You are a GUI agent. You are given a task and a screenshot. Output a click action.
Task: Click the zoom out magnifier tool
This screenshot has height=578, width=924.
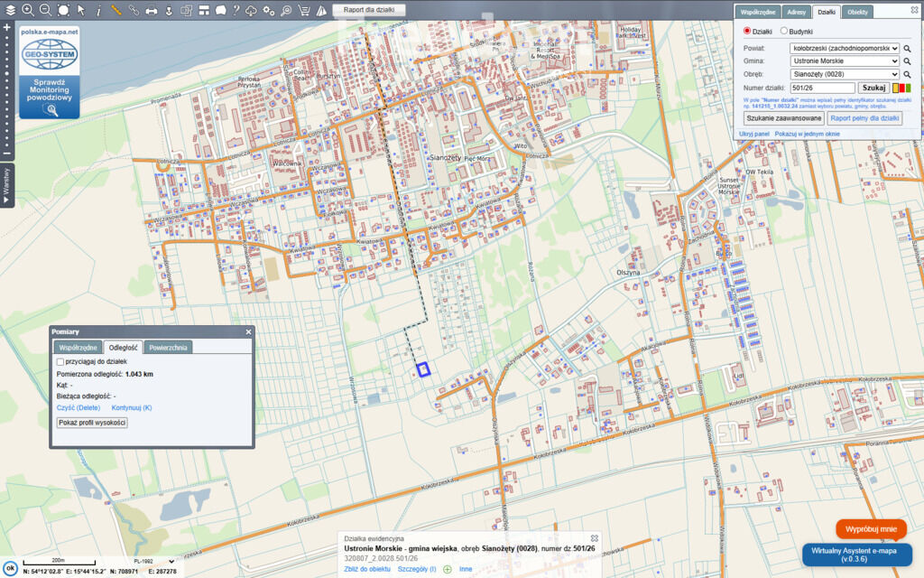tap(45, 10)
